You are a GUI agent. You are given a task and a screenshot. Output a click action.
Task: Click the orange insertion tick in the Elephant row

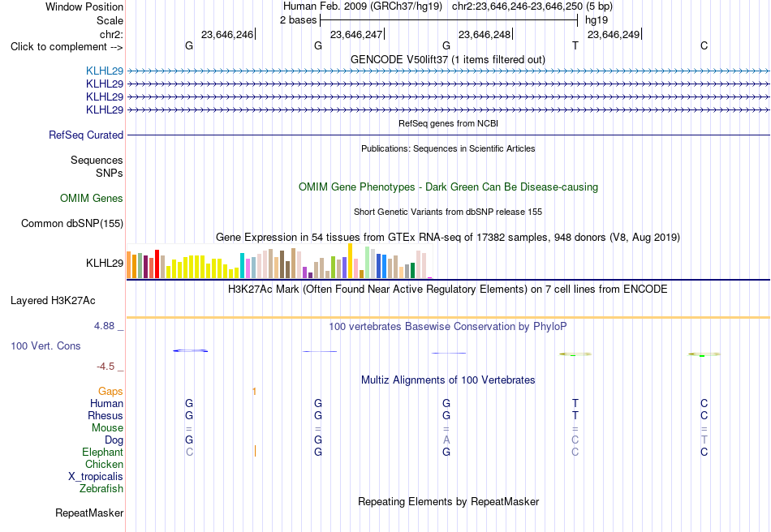(255, 451)
